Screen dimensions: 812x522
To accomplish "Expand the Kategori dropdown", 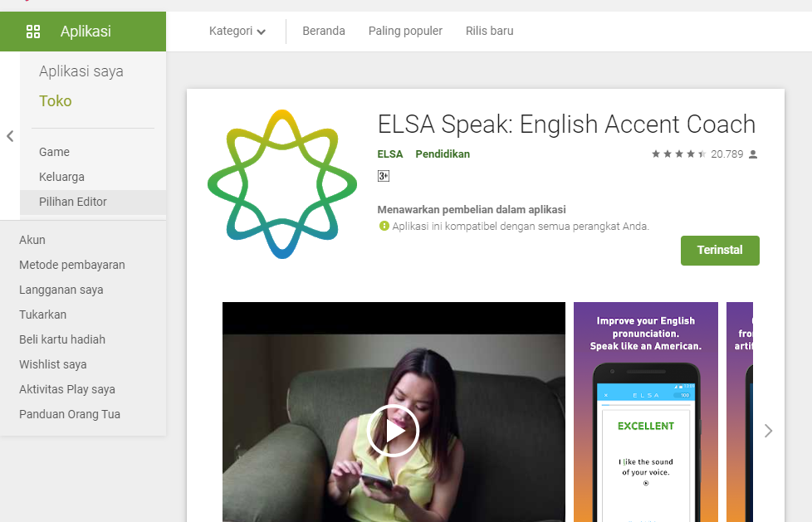I will point(237,31).
